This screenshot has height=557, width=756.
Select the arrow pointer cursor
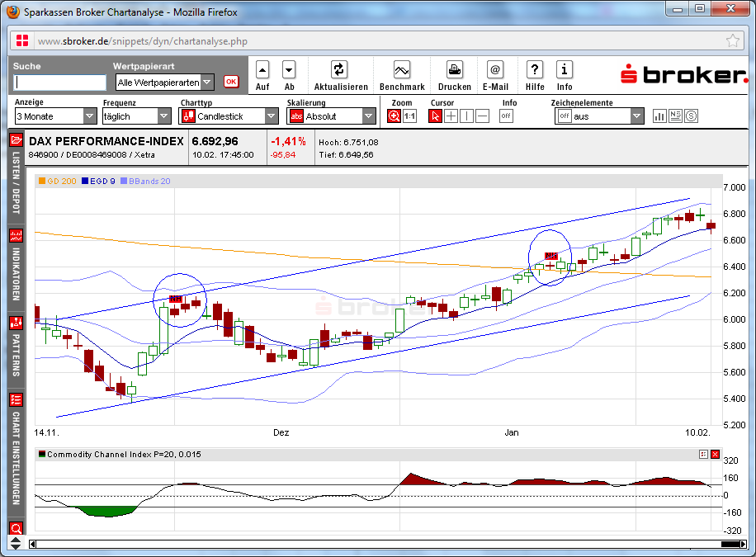coord(436,116)
